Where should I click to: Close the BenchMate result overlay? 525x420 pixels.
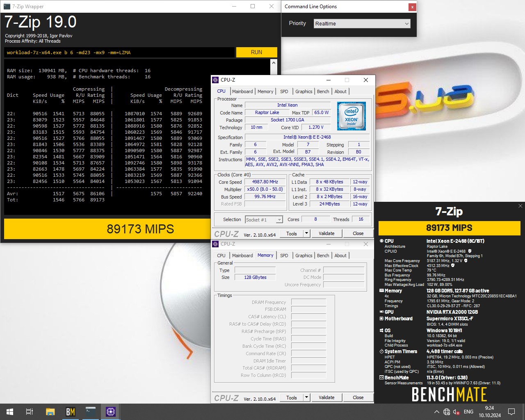[520, 206]
